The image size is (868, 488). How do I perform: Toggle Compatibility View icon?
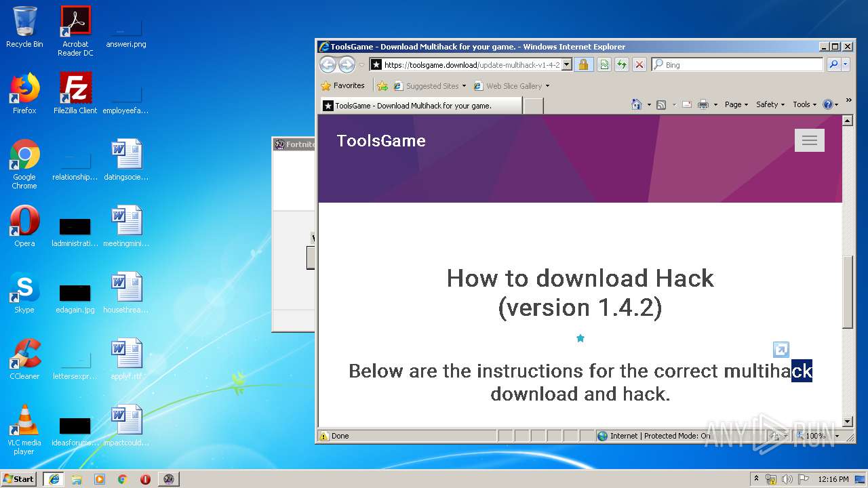[604, 65]
